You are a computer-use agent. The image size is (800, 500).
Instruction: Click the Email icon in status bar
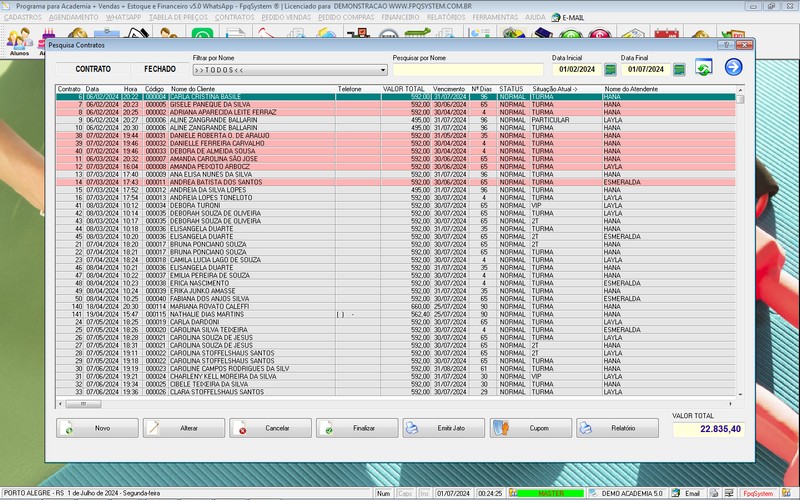676,493
